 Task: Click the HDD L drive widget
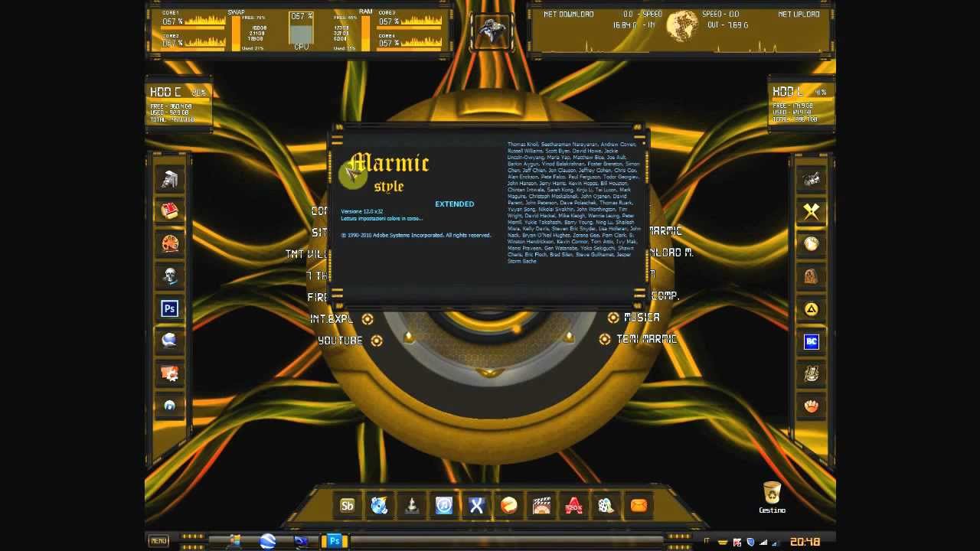click(801, 105)
